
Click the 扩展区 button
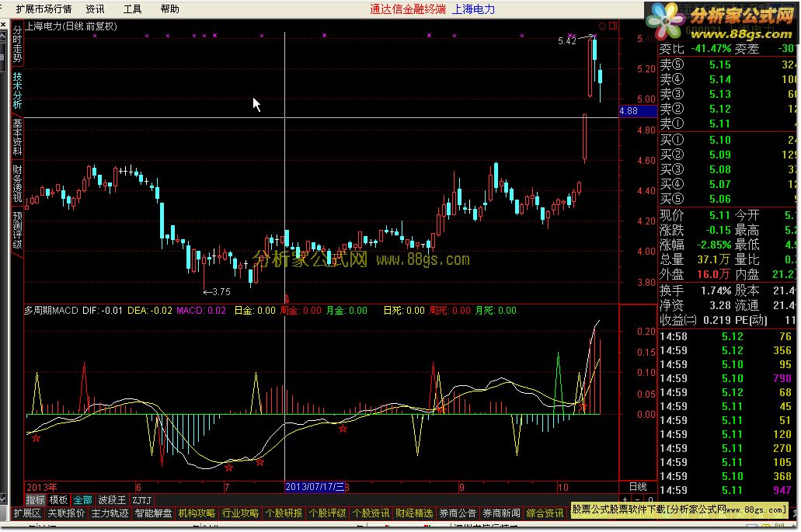pyautogui.click(x=27, y=513)
